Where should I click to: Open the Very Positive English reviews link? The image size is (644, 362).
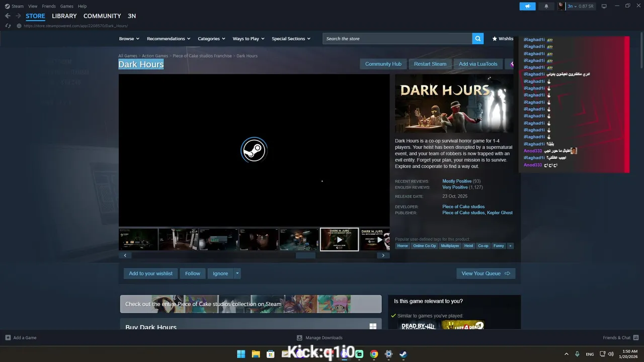pos(455,187)
